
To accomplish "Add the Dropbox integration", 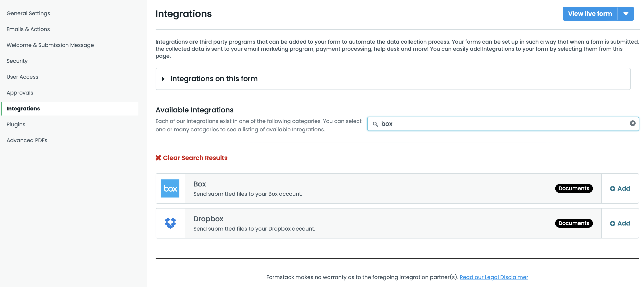I will [x=620, y=223].
